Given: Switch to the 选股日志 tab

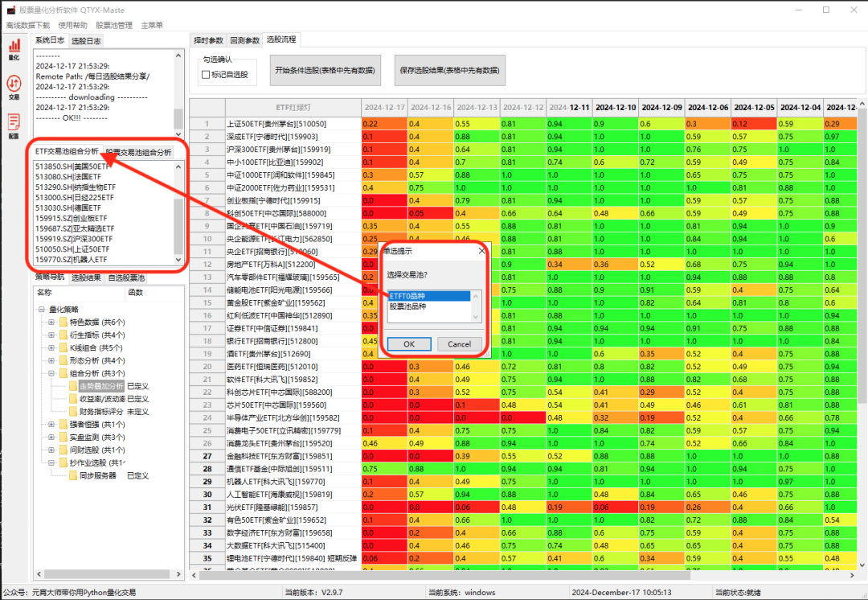Looking at the screenshot, I should pyautogui.click(x=86, y=41).
